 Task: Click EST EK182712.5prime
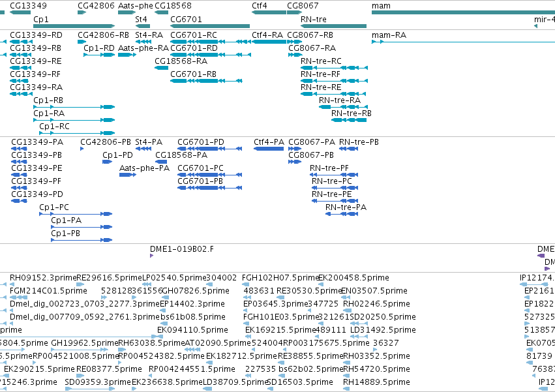(x=241, y=356)
